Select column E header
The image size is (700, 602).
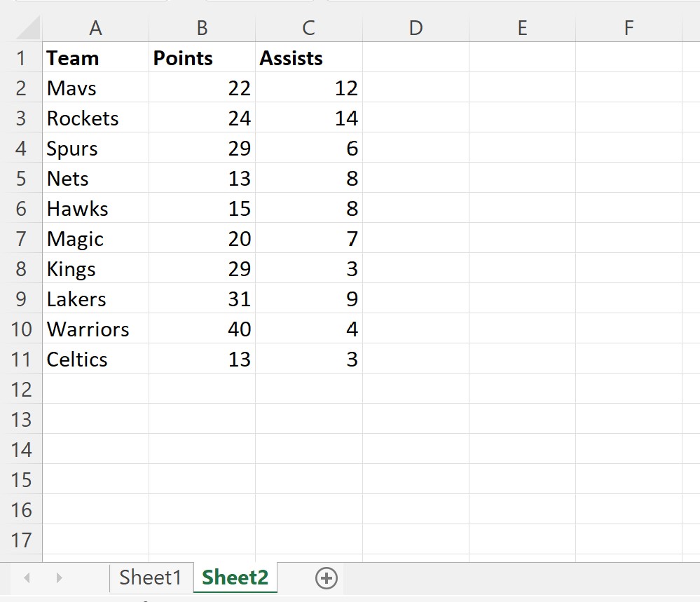522,28
